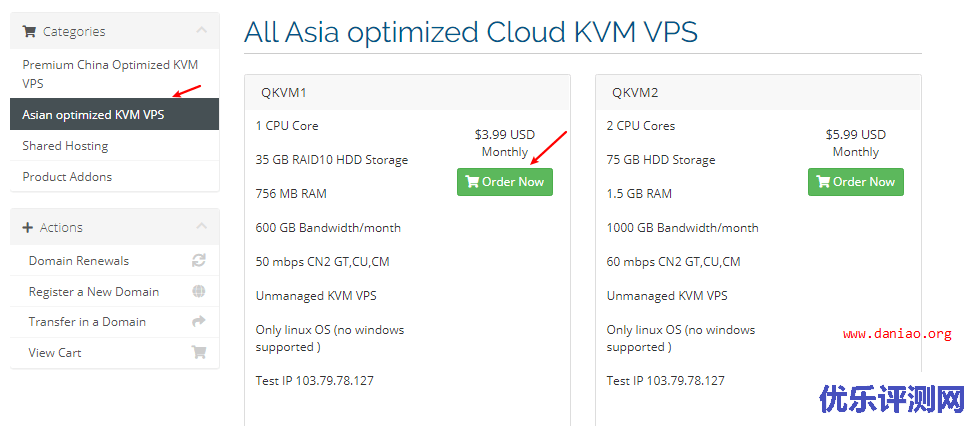The height and width of the screenshot is (426, 978).
Task: Click the refresh icon next to Domain Renewals
Action: point(199,261)
